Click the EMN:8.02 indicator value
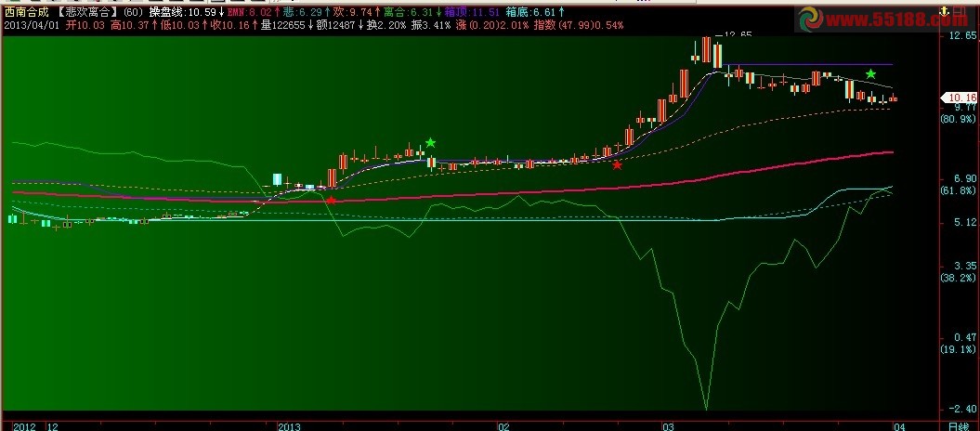Image resolution: width=980 pixels, height=431 pixels. click(x=249, y=12)
